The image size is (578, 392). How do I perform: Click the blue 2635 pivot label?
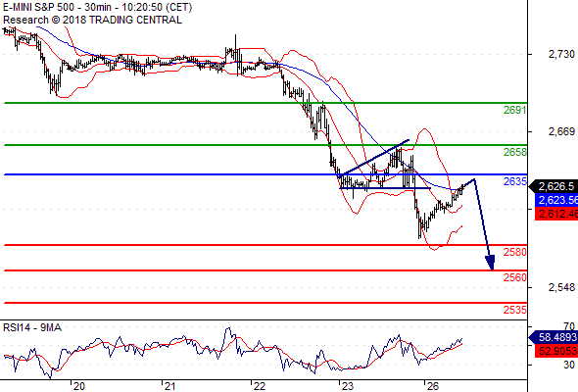515,181
